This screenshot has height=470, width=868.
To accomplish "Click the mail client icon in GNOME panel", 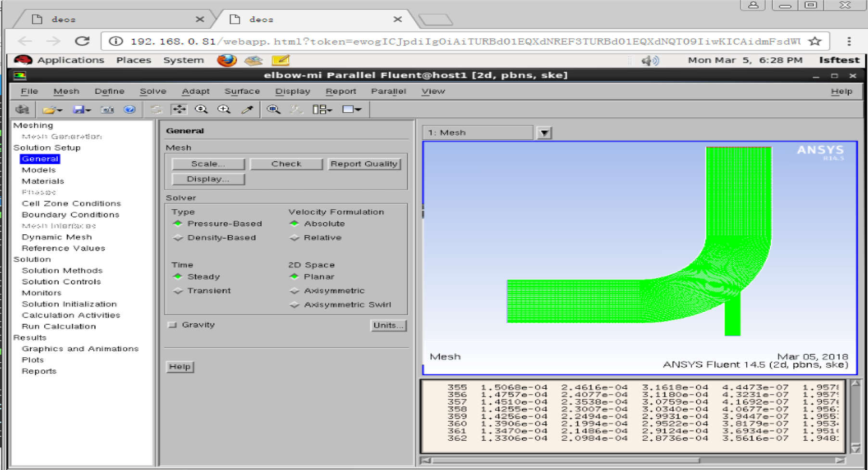I will [x=254, y=60].
